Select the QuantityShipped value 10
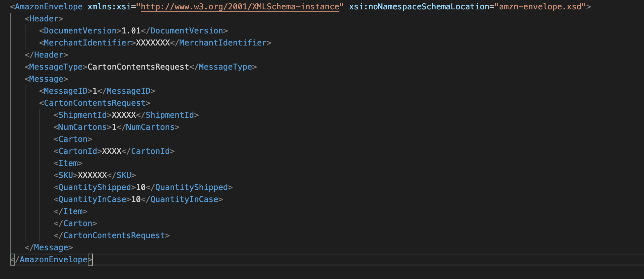The image size is (644, 279). [141, 187]
